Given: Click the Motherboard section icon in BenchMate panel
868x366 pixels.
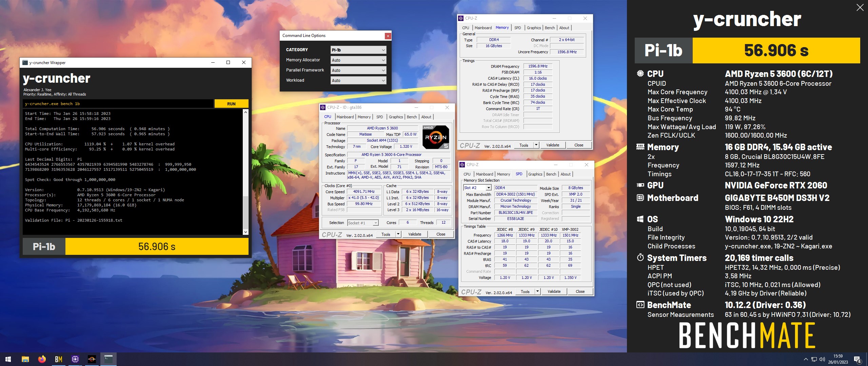Looking at the screenshot, I should click(x=640, y=198).
